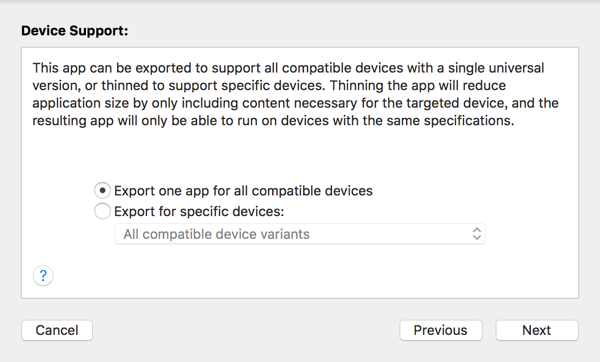Click the 'Export one app for all compatible devices' label
This screenshot has width=600, height=362.
tap(243, 191)
